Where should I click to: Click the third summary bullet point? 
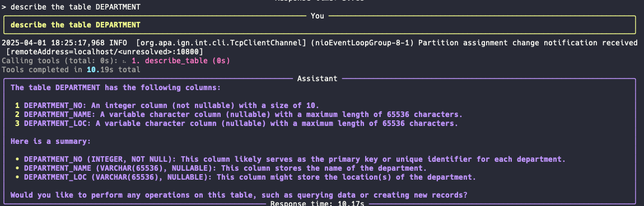tap(17, 177)
